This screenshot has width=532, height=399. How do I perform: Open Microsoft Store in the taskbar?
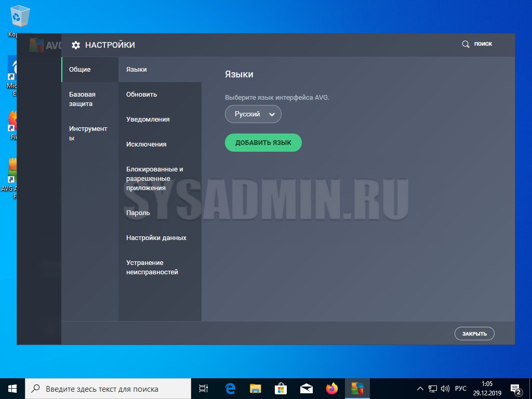coord(281,388)
